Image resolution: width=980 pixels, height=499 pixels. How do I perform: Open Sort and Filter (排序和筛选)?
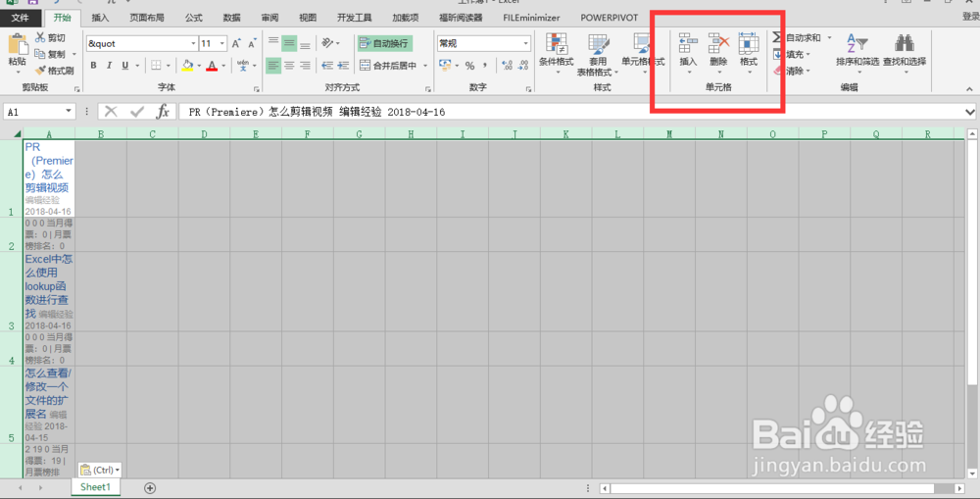click(857, 53)
